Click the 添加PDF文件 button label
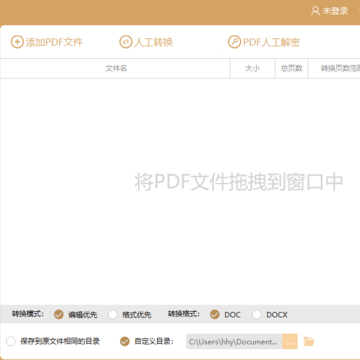This screenshot has width=360, height=360. [54, 42]
